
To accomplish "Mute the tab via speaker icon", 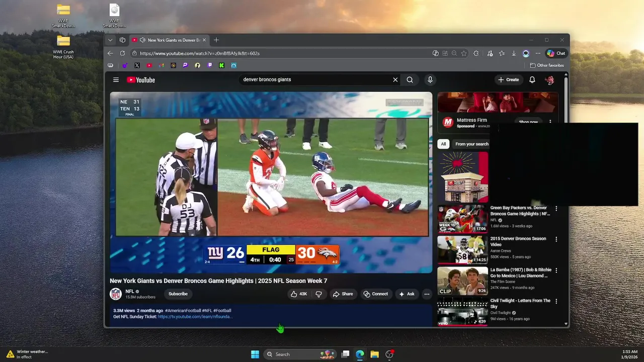I will [x=142, y=40].
